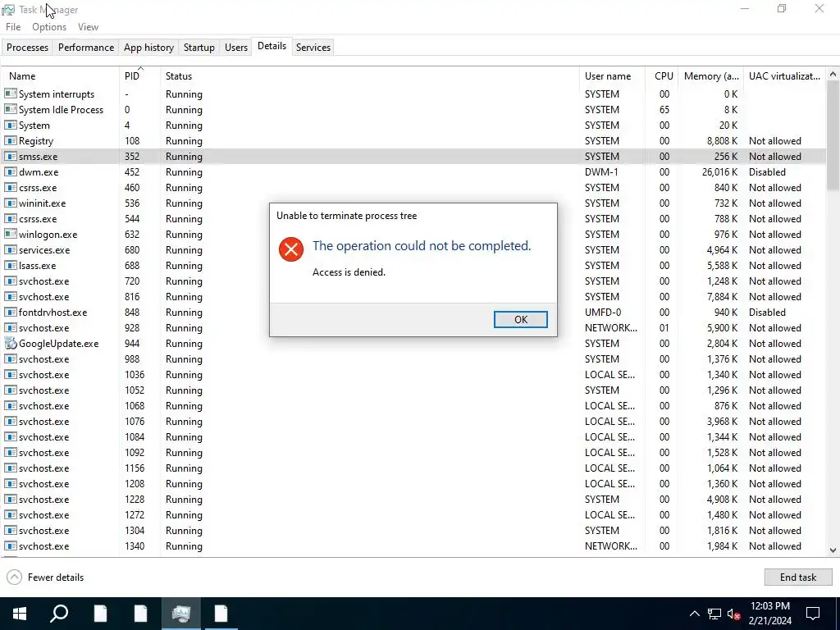Click the Task Manager title bar icon
Screen dimensions: 840x630
coord(8,10)
